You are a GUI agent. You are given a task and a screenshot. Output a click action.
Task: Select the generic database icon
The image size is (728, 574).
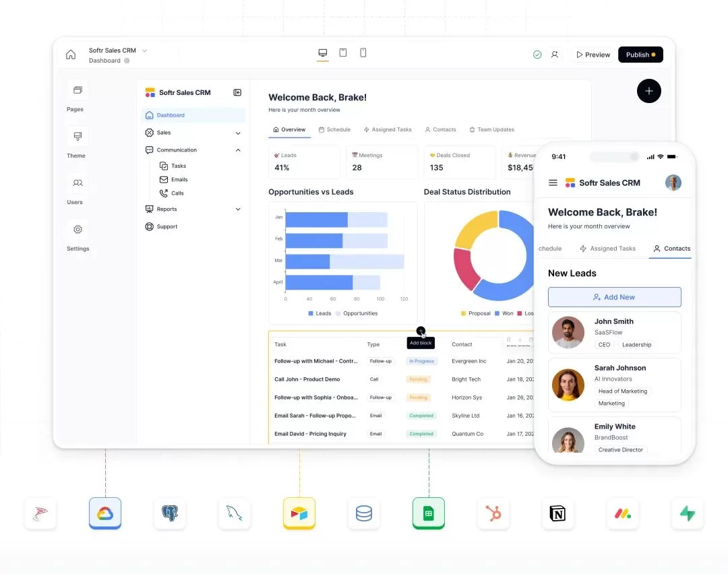tap(364, 513)
